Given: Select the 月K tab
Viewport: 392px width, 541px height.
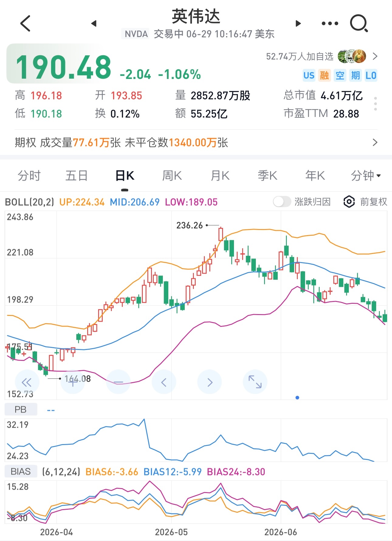Looking at the screenshot, I should tap(220, 176).
